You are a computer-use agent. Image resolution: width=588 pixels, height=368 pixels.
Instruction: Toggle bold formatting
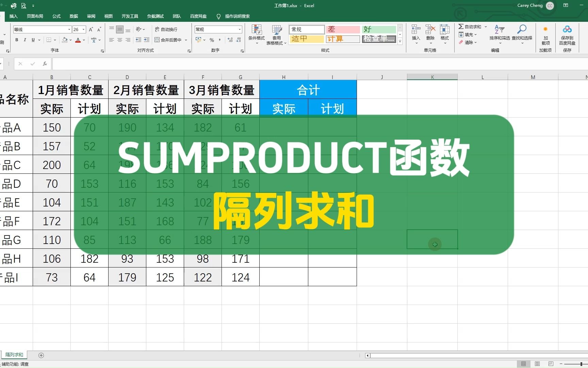pos(16,40)
